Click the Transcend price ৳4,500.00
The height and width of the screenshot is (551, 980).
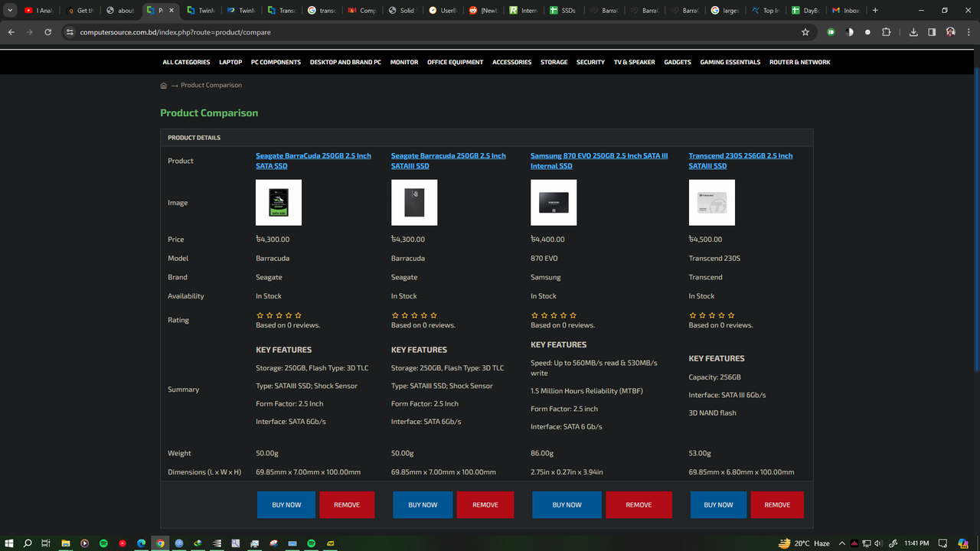(x=706, y=240)
